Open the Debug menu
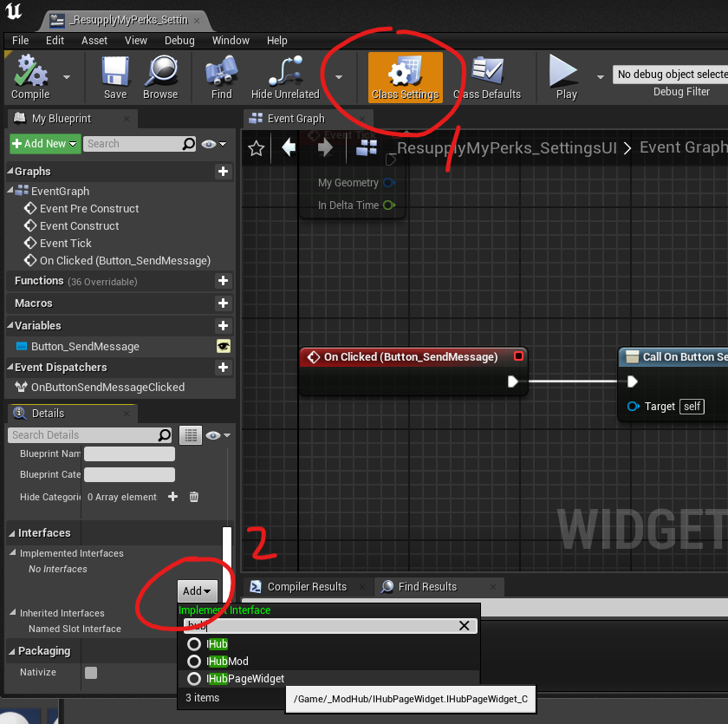The height and width of the screenshot is (724, 728). [x=179, y=41]
